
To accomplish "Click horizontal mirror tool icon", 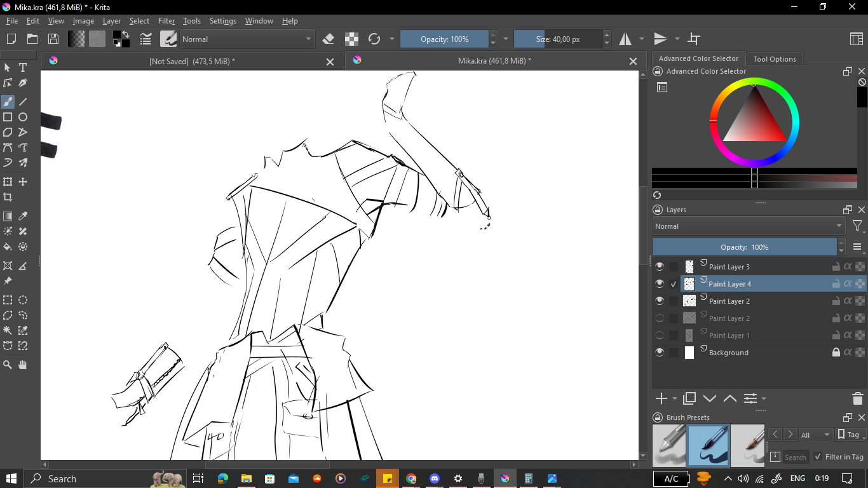I will click(x=626, y=39).
